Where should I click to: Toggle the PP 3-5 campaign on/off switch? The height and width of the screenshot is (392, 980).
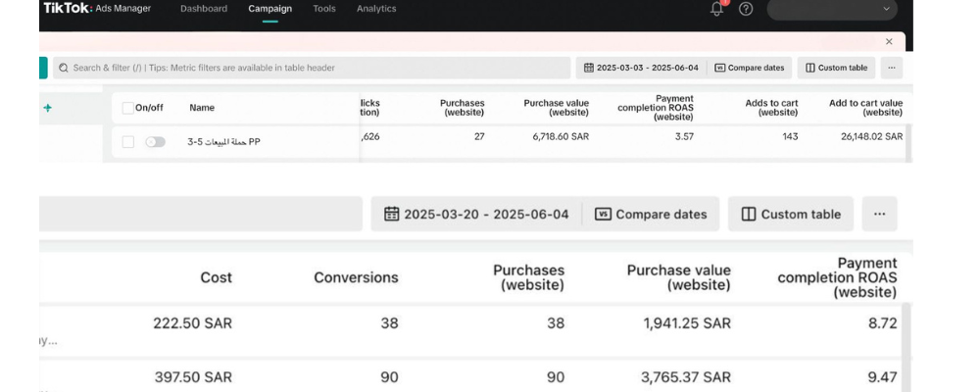pyautogui.click(x=155, y=142)
